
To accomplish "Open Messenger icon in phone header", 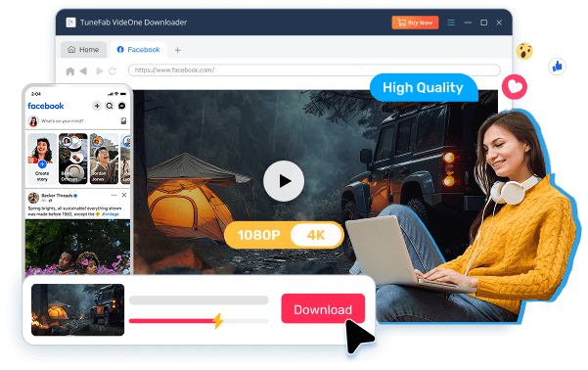I will click(122, 106).
